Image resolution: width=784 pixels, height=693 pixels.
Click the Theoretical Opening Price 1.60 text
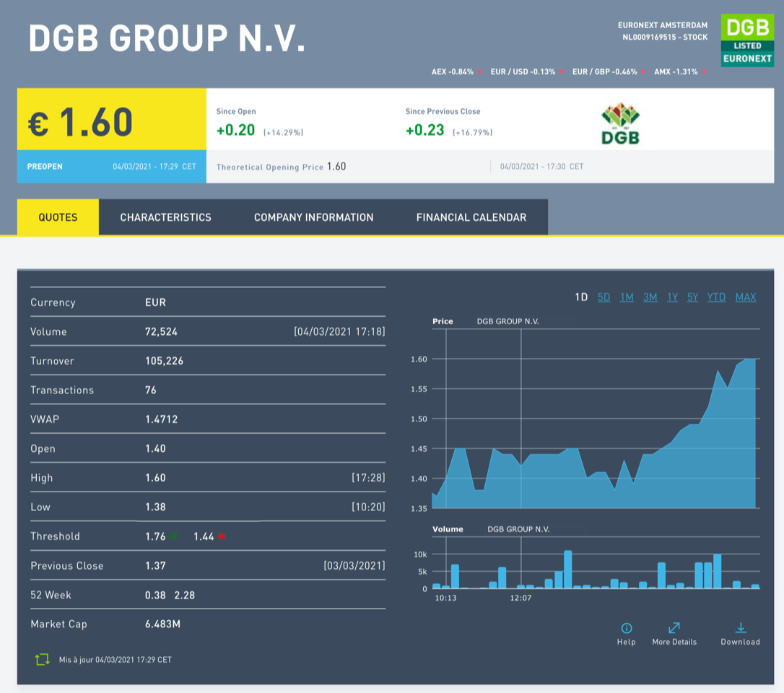pos(281,167)
